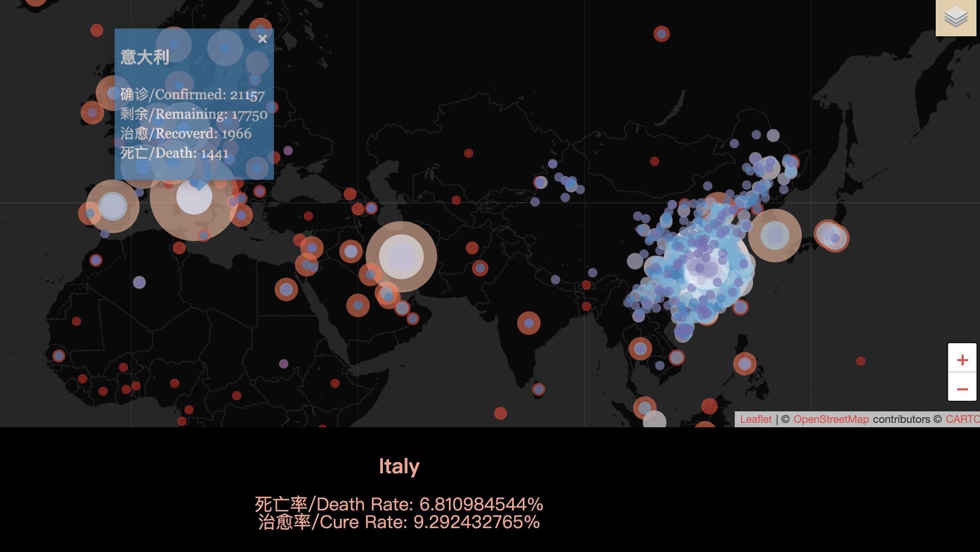The height and width of the screenshot is (552, 980).
Task: Click the Death: 1441 line
Action: [x=174, y=153]
